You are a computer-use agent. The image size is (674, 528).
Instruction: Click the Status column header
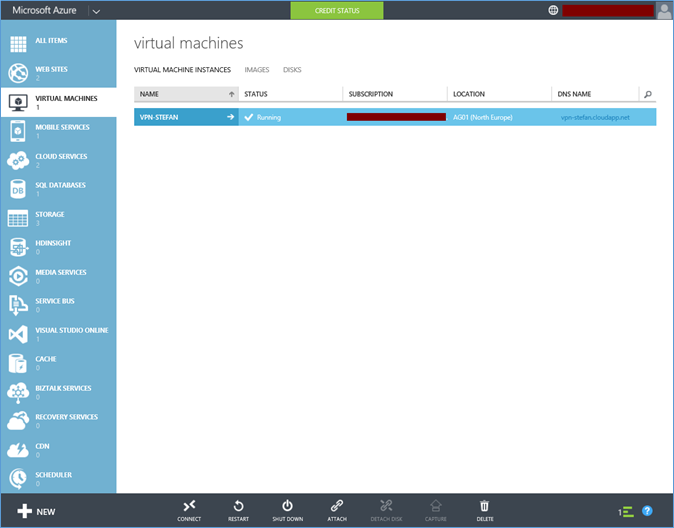click(x=291, y=94)
